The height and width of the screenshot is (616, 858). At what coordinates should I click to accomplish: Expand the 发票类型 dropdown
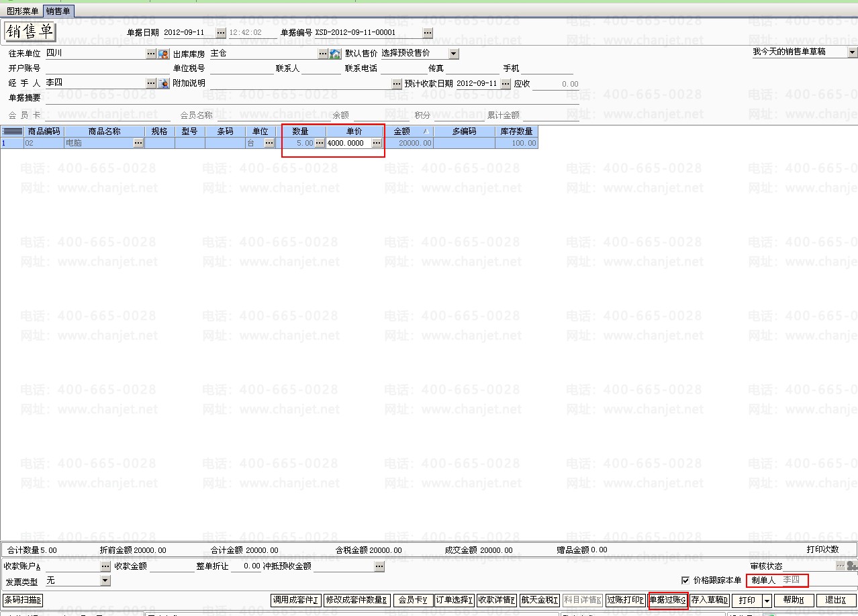(x=105, y=580)
